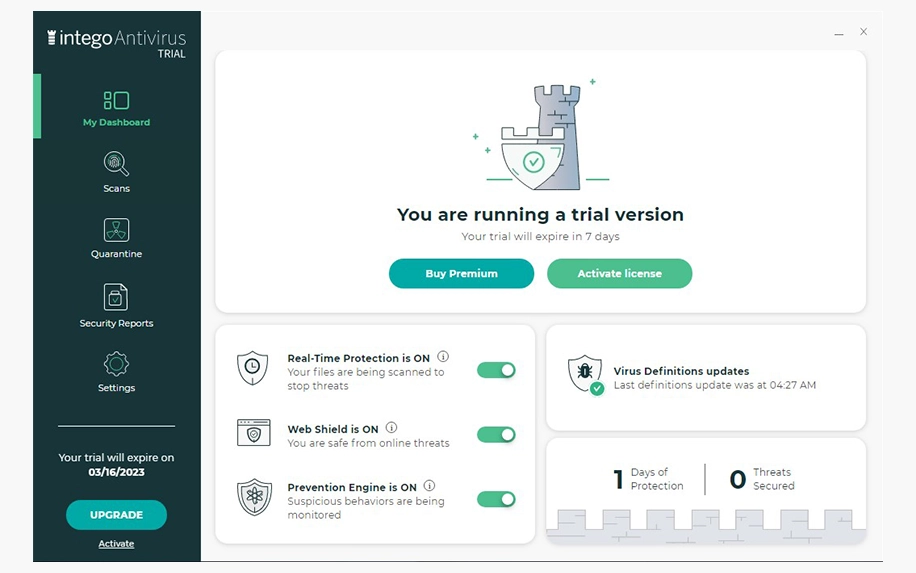Click the info icon beside Real-Time Protection
Screen dimensions: 916x573
(443, 356)
